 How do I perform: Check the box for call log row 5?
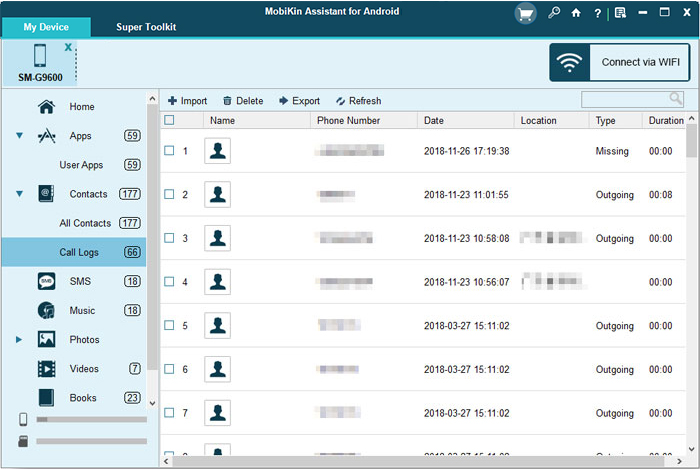point(169,325)
